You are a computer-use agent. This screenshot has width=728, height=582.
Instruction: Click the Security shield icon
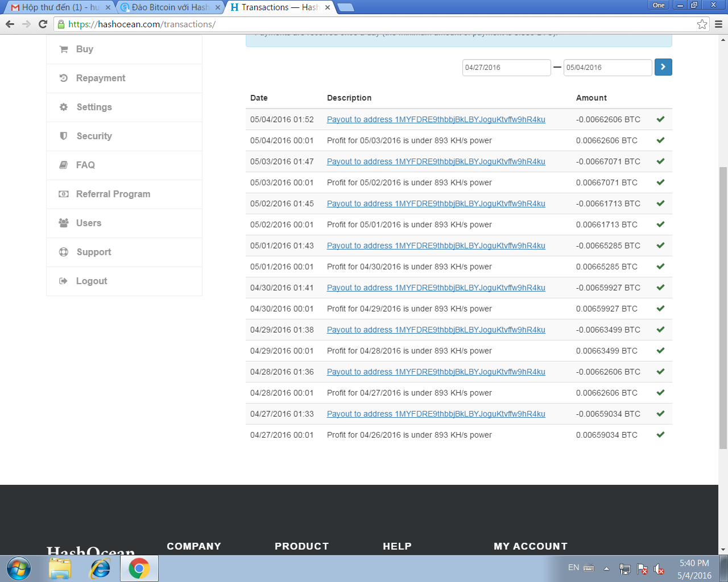pyautogui.click(x=64, y=136)
